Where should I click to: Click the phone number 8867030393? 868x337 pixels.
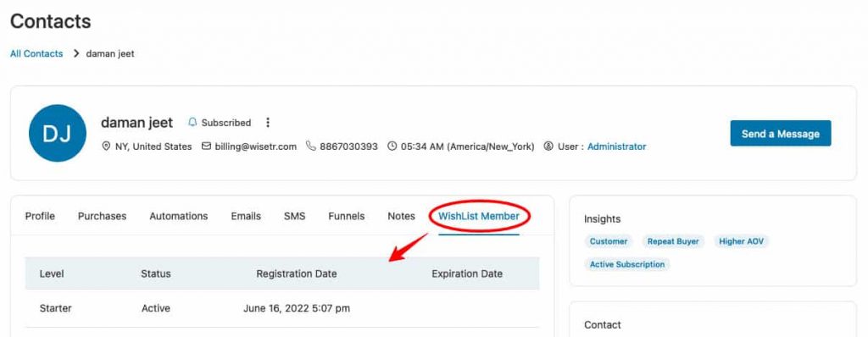tap(348, 146)
